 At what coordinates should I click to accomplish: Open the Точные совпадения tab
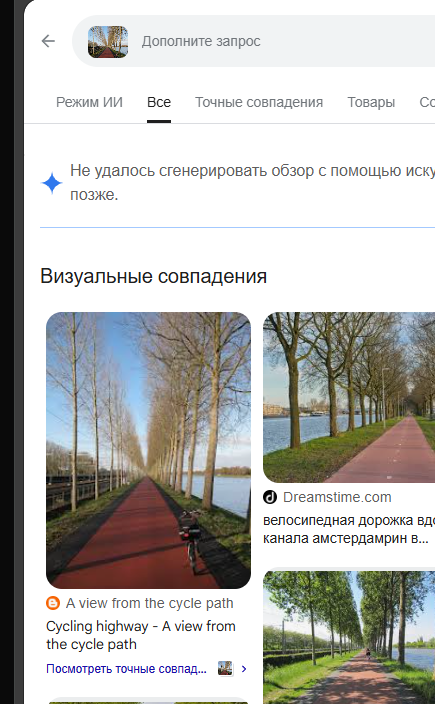(x=259, y=102)
